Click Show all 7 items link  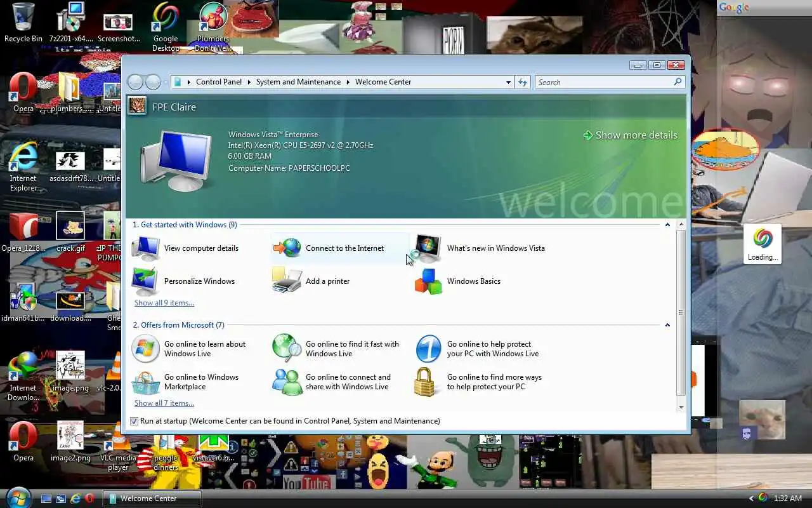point(164,403)
